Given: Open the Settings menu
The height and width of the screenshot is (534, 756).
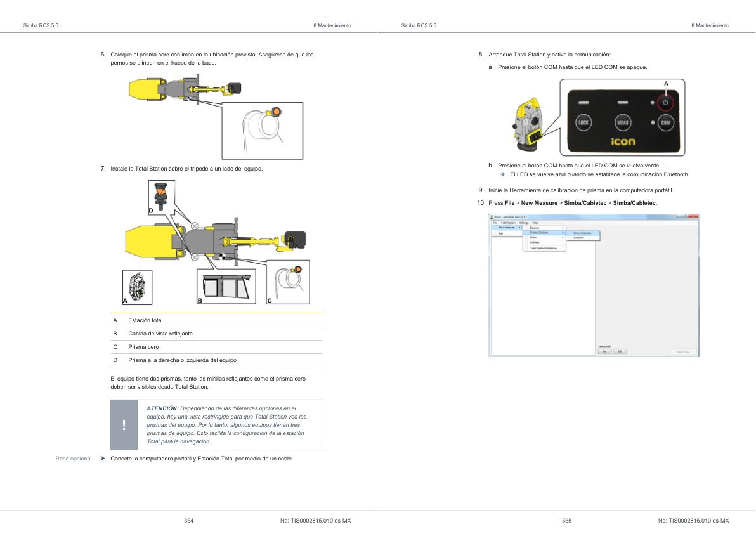Looking at the screenshot, I should [x=524, y=223].
